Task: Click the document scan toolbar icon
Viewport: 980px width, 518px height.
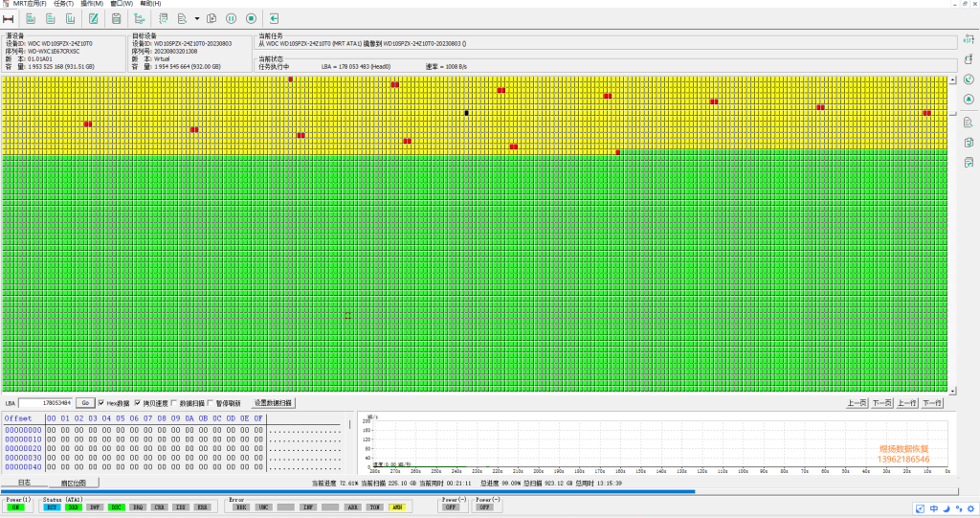Action: (163, 19)
